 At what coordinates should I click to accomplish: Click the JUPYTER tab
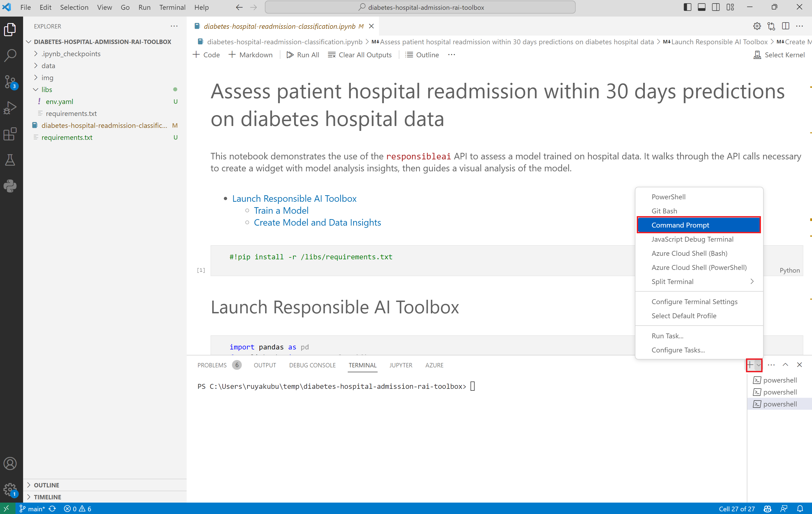[401, 365]
